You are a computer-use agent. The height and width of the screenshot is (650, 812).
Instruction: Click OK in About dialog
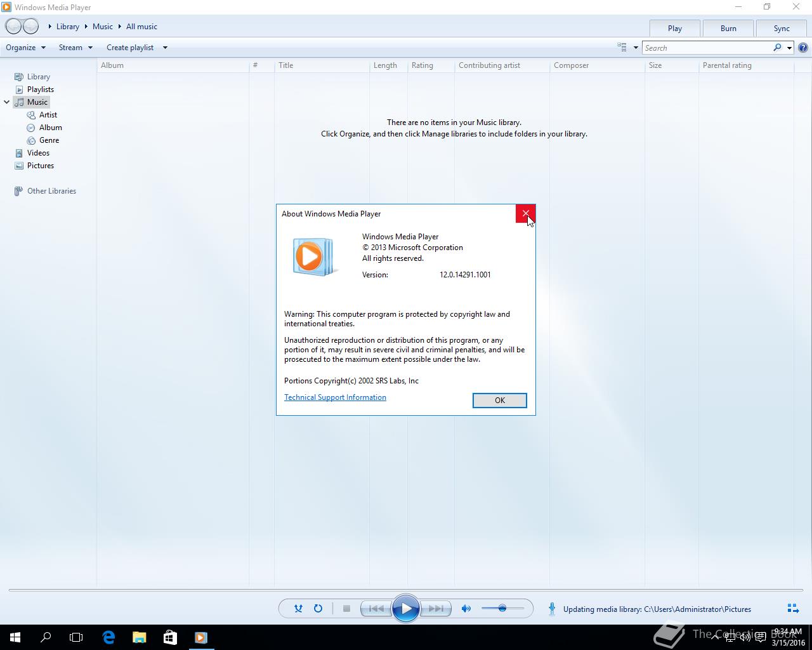pyautogui.click(x=500, y=401)
